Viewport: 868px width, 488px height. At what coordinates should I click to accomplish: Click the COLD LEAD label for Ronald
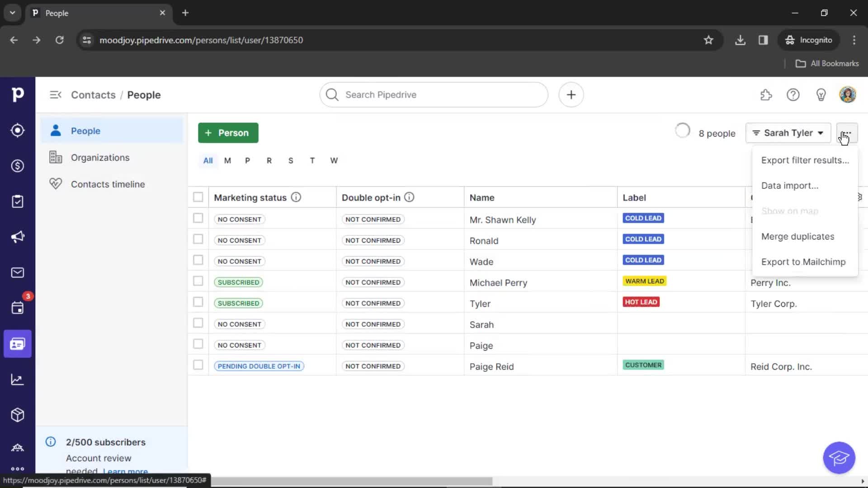point(643,239)
